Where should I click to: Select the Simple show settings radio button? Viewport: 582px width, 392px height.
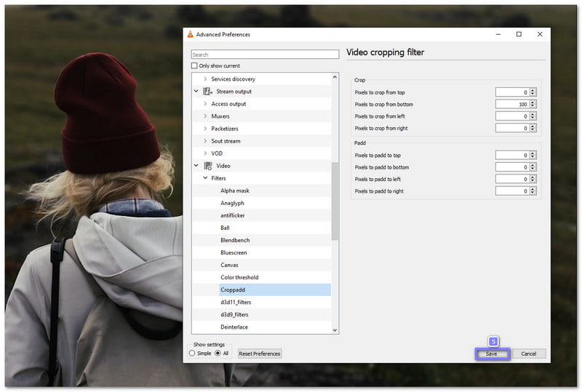click(192, 353)
